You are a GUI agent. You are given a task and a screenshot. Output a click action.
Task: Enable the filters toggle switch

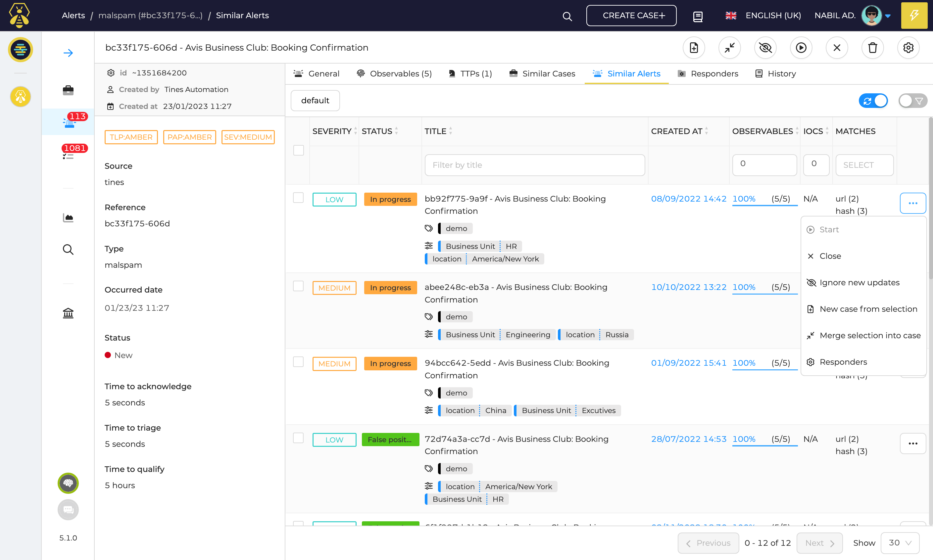[912, 101]
